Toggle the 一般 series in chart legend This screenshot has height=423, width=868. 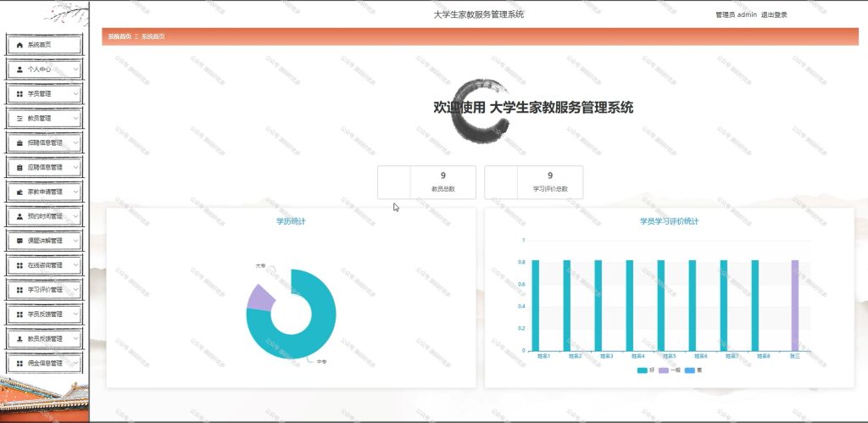coord(670,370)
